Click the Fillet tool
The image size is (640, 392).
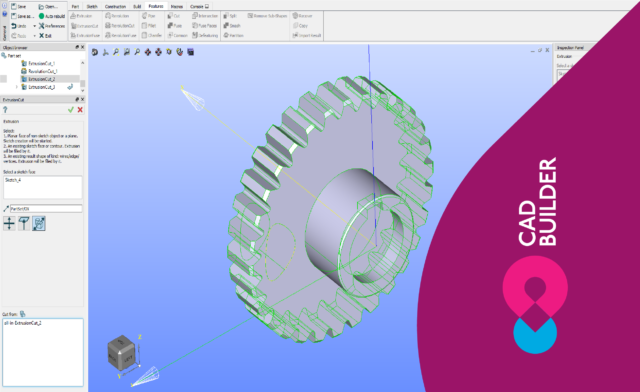coord(149,26)
